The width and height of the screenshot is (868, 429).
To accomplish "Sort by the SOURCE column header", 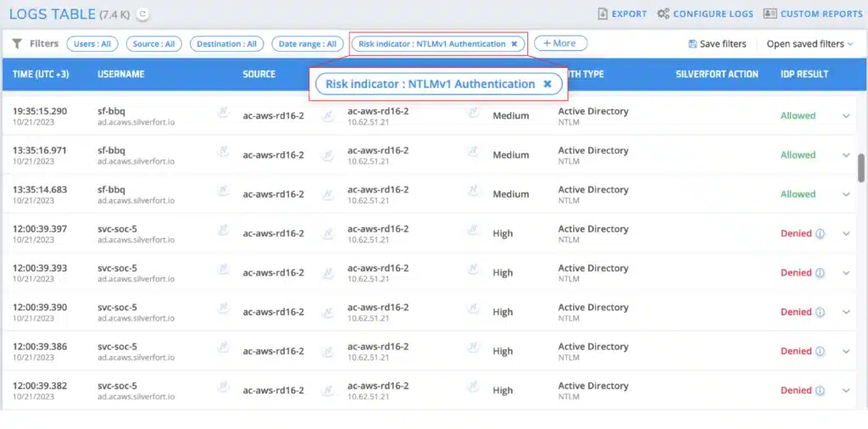I will [x=259, y=74].
